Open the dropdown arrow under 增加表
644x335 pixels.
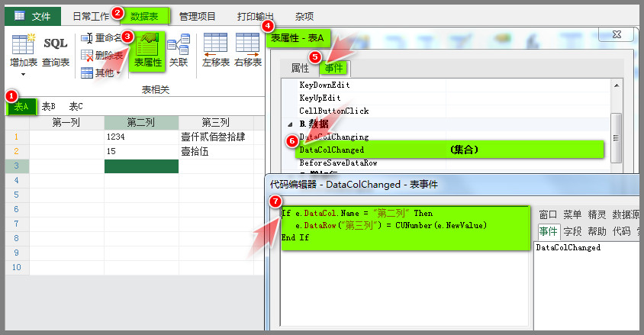click(x=23, y=75)
